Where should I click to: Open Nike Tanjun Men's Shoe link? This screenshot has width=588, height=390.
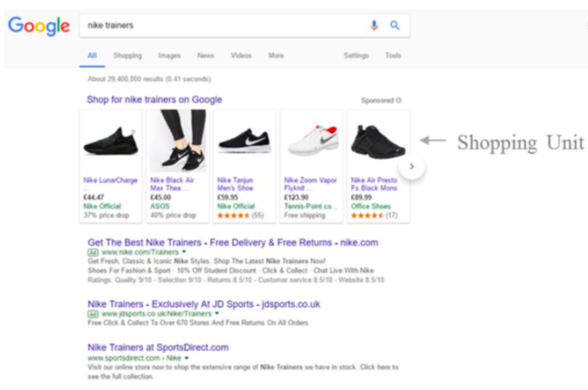point(235,184)
